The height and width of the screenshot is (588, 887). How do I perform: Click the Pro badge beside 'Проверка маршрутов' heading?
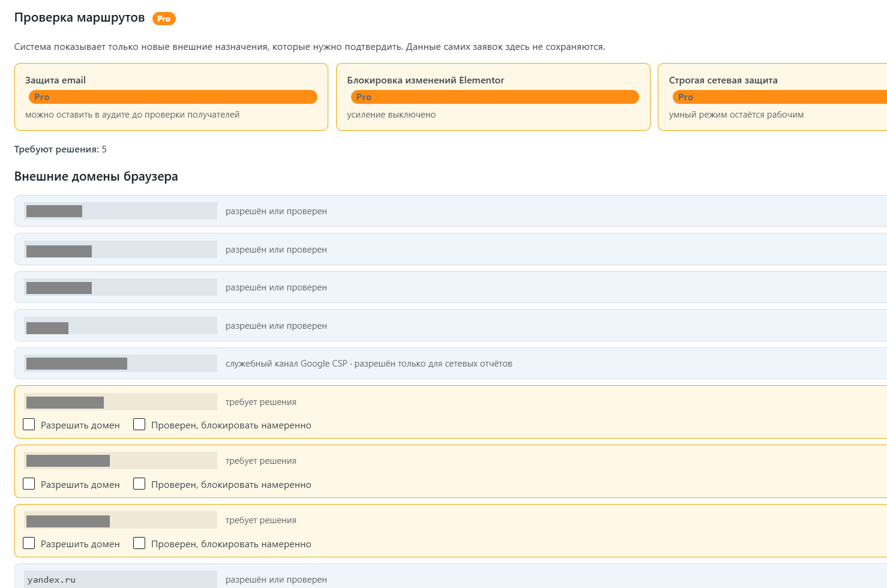coord(164,19)
